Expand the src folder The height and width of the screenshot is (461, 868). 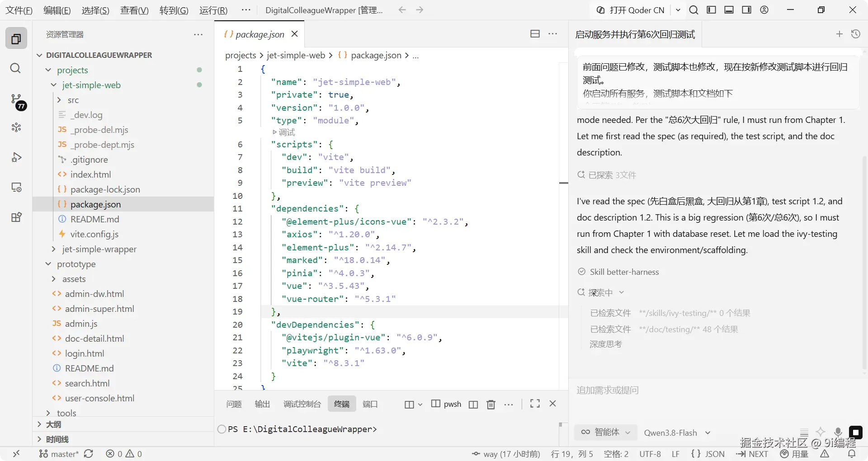73,100
